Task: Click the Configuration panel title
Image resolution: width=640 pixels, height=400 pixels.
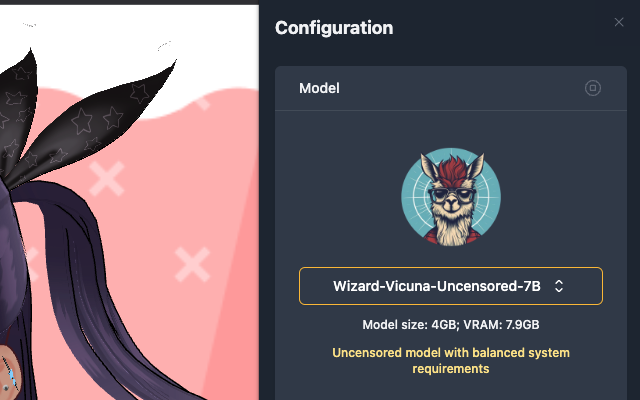Action: pos(333,28)
